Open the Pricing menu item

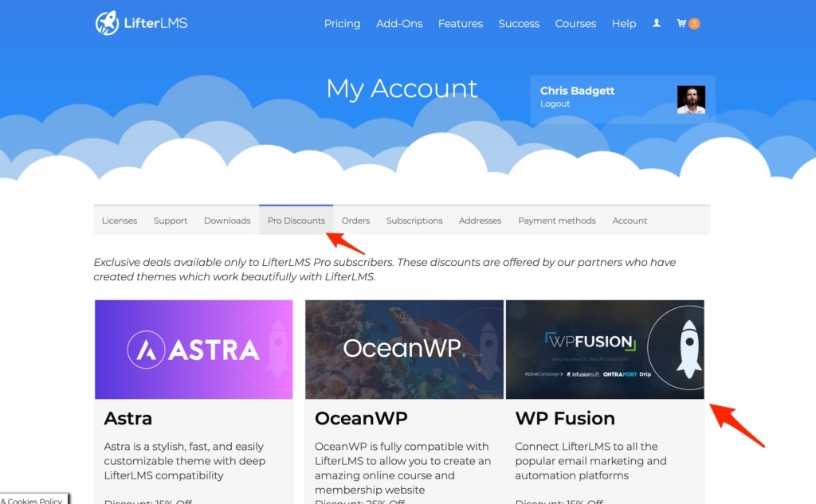tap(343, 23)
